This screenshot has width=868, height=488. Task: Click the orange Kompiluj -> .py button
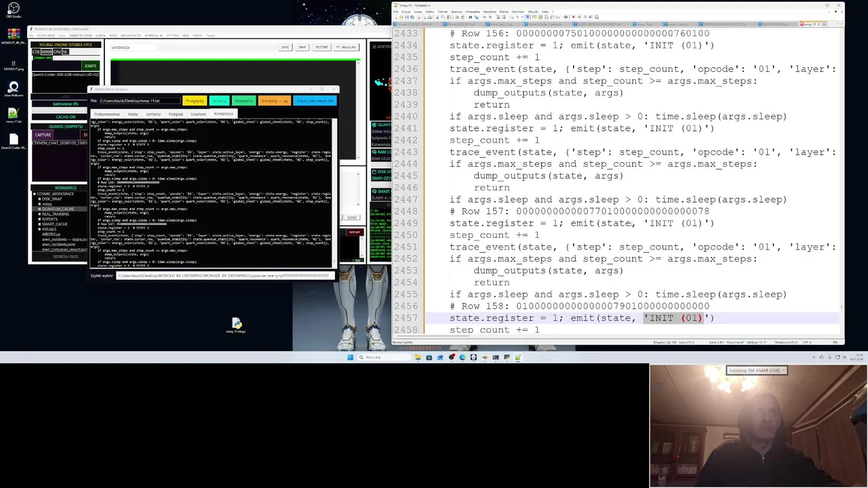pyautogui.click(x=274, y=101)
